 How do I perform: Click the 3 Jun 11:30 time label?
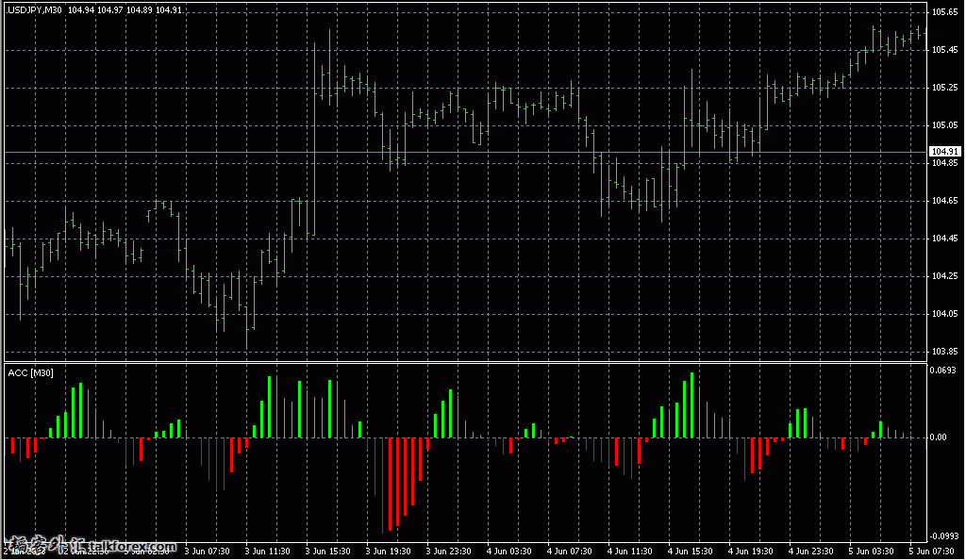pos(267,552)
